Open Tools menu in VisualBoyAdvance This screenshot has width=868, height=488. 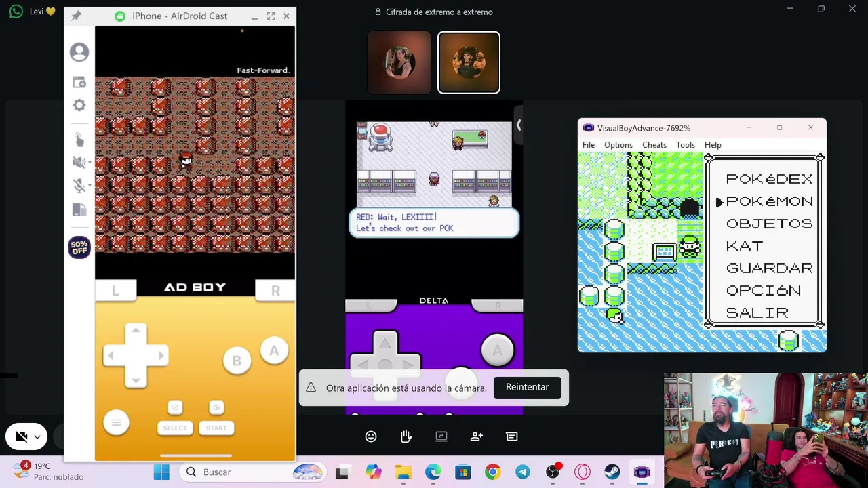point(686,145)
